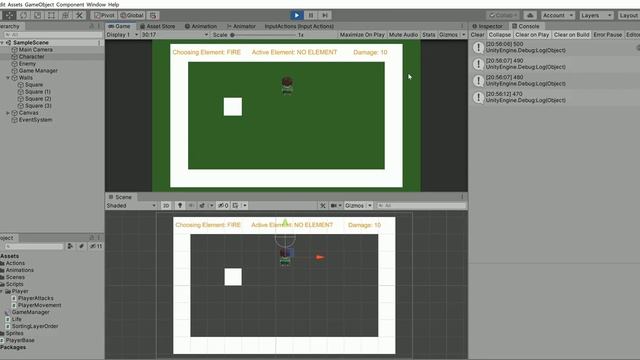Screen dimensions: 640x360
Task: Click the warning icon of 500 log entry
Action: pos(478,47)
